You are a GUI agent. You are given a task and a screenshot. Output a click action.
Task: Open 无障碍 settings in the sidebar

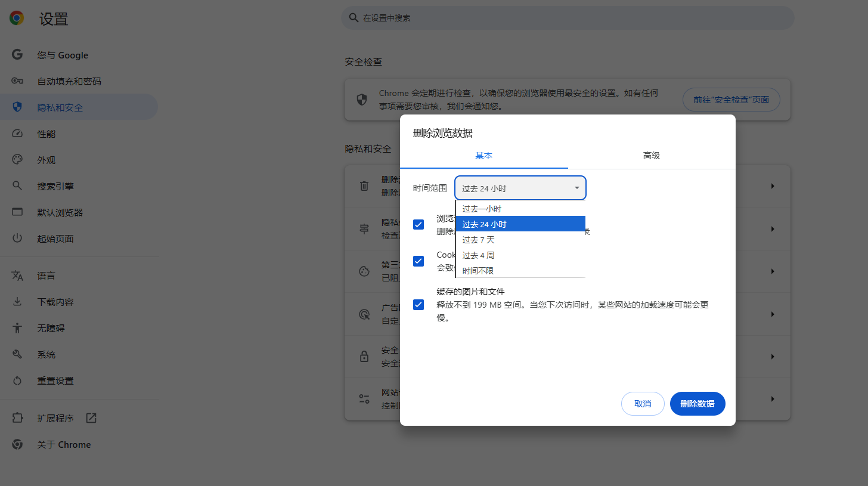79,328
